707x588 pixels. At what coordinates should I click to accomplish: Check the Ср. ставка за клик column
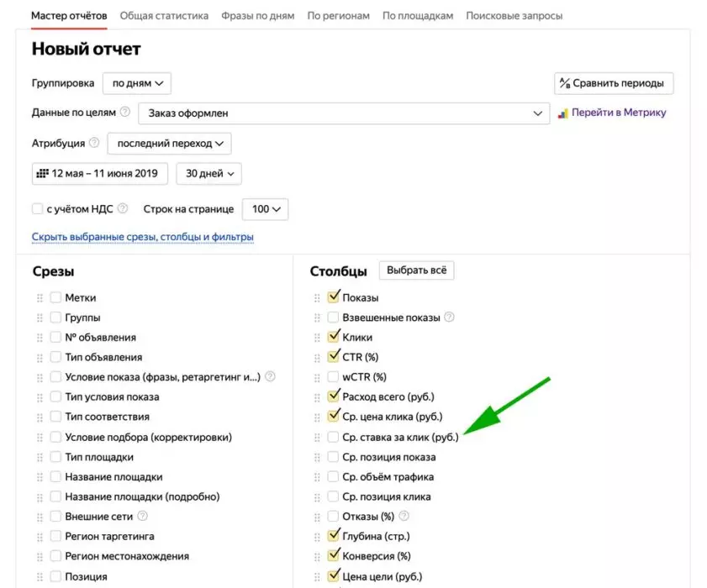(x=333, y=437)
